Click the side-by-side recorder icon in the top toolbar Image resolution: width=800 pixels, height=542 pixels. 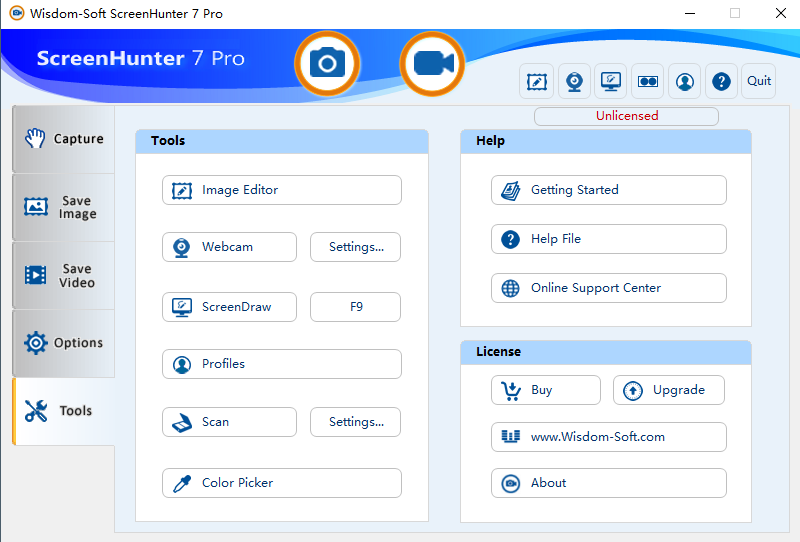point(647,81)
